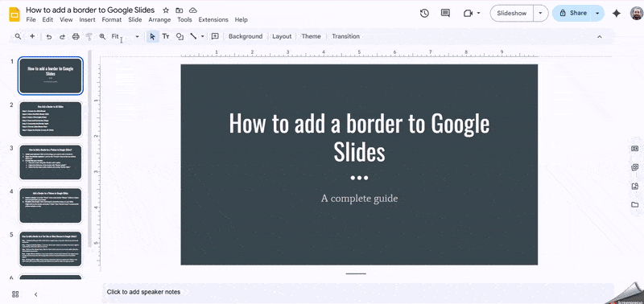Select the line tool

click(193, 36)
